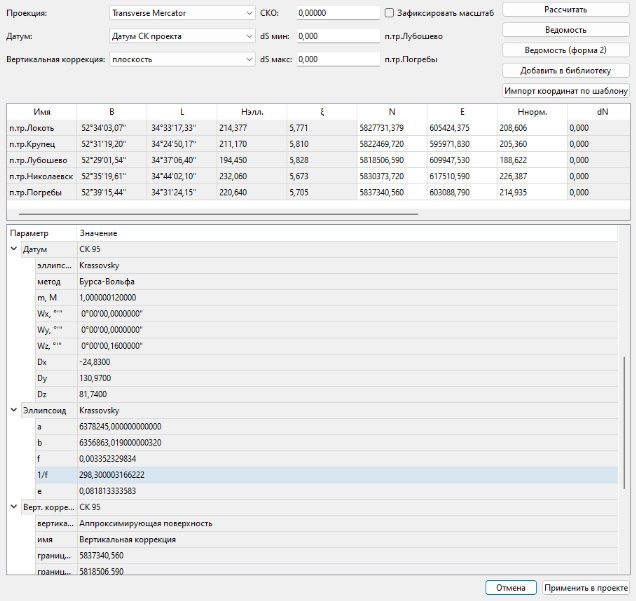Image resolution: width=636 pixels, height=601 pixels.
Task: Open the Вертикальная коррекция dropdown
Action: coord(180,59)
